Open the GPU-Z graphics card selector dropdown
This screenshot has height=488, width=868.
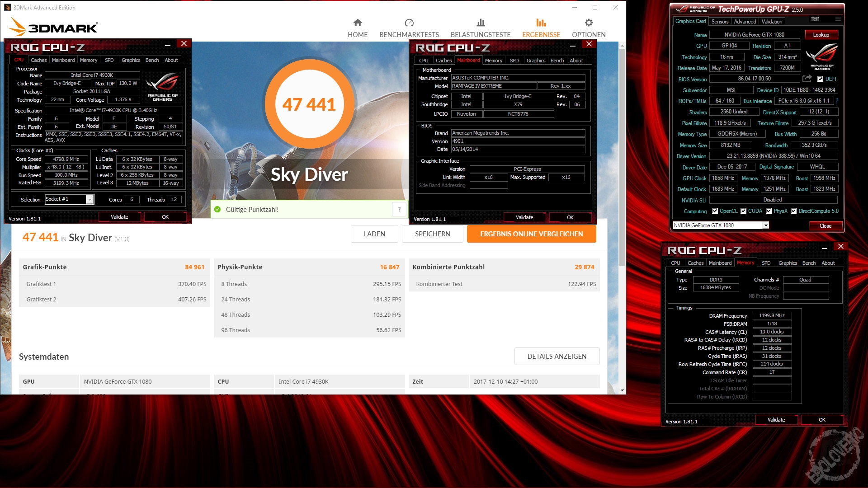point(766,225)
